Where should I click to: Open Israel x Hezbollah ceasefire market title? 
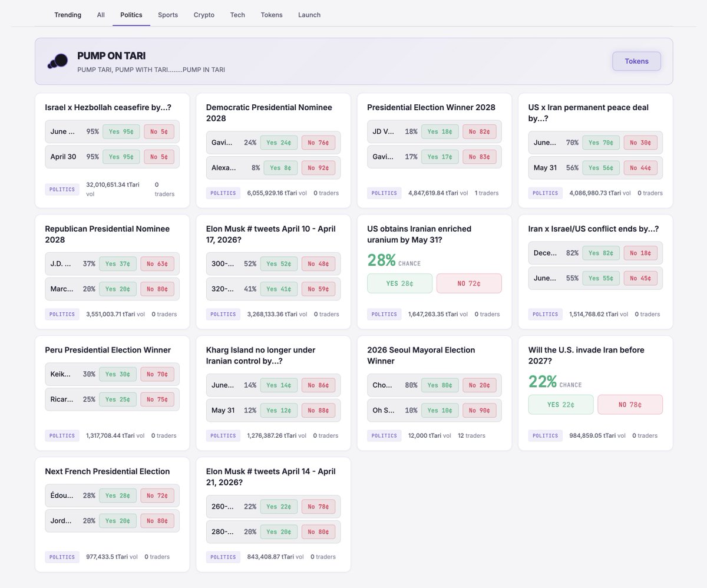108,108
